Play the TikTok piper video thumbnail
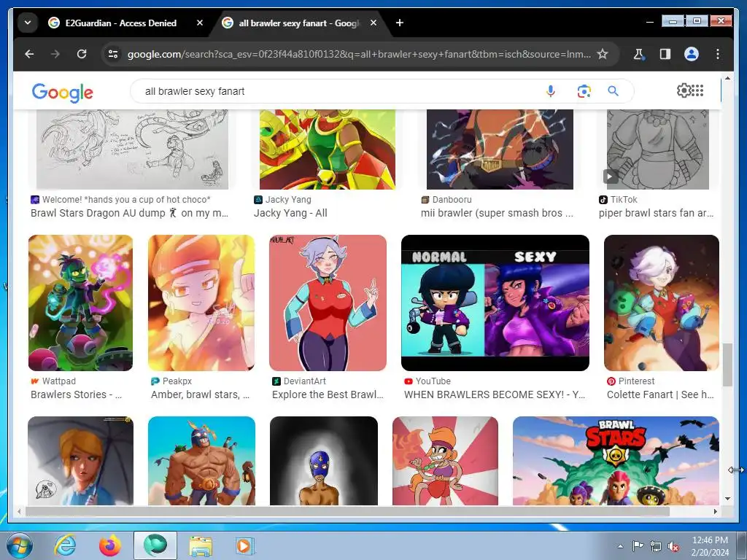Screen dimensions: 747x560 pyautogui.click(x=611, y=176)
